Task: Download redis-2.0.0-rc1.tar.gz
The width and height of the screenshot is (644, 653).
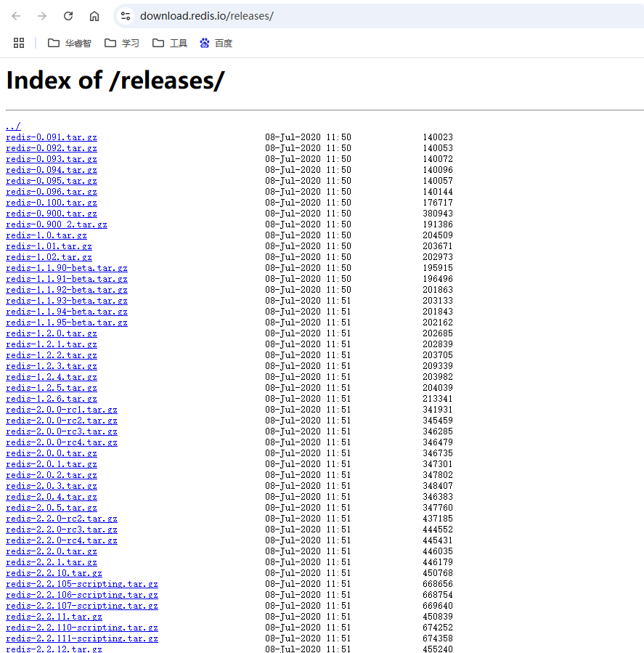Action: click(62, 410)
